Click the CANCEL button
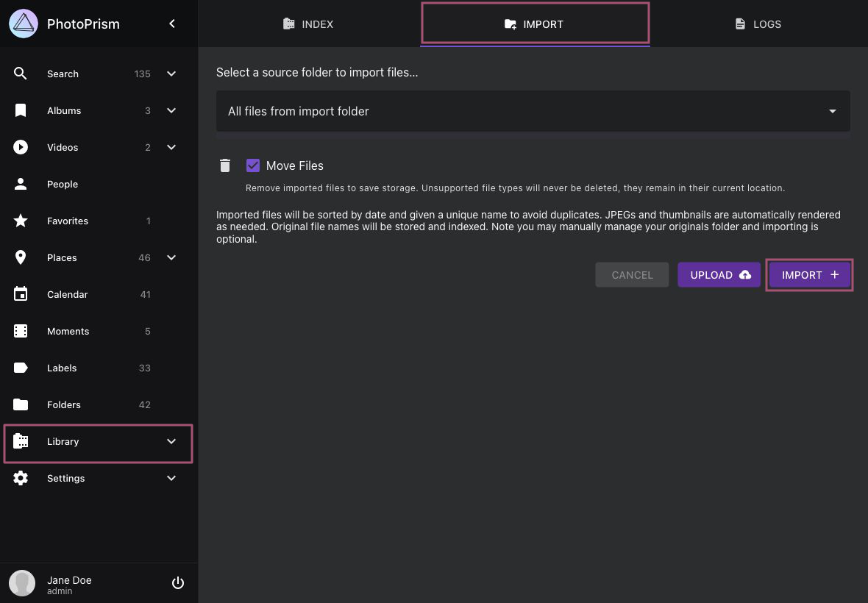 pos(631,274)
